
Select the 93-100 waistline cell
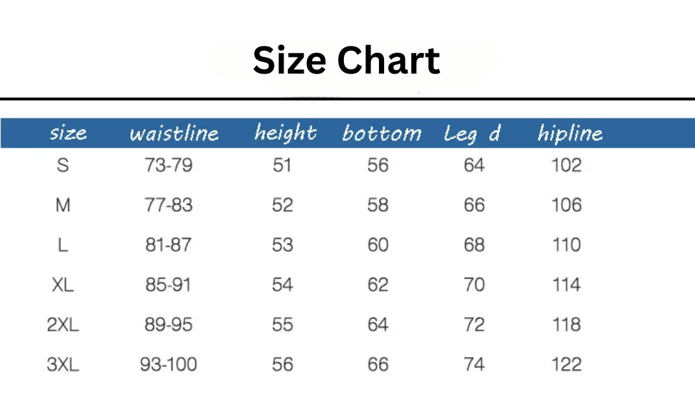tap(168, 365)
